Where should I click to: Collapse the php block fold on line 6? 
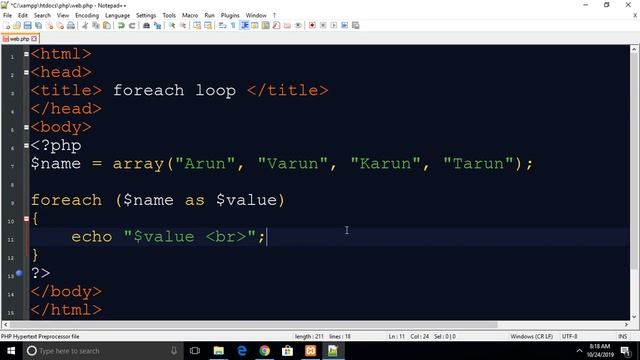click(26, 145)
